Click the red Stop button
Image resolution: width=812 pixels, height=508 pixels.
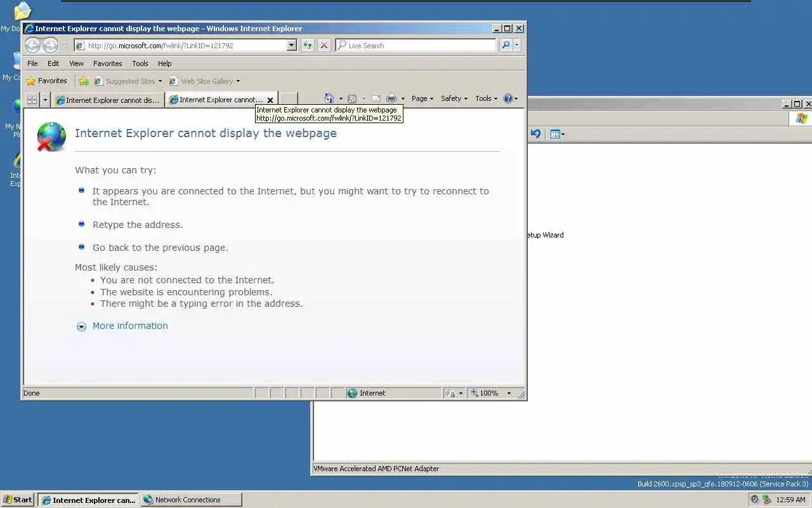pos(324,46)
